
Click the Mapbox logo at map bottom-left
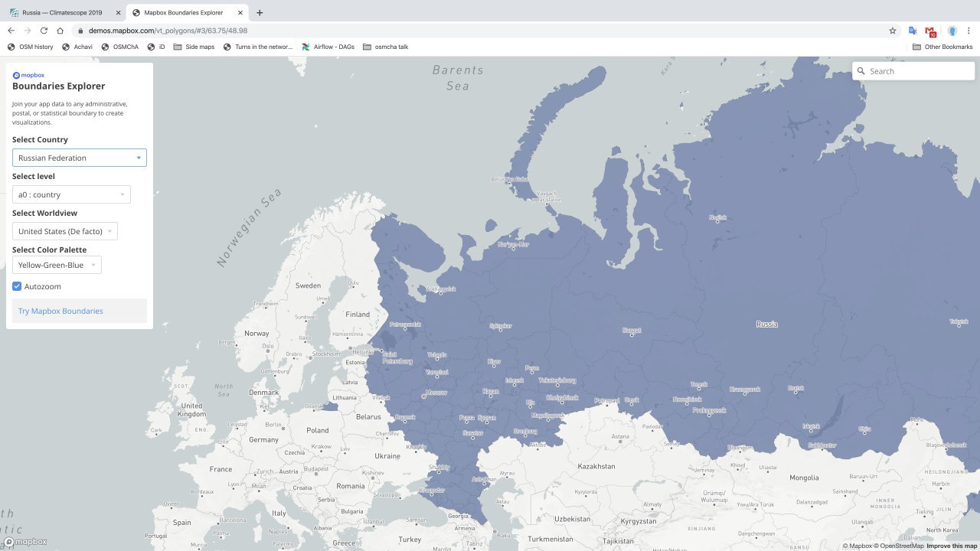[24, 542]
